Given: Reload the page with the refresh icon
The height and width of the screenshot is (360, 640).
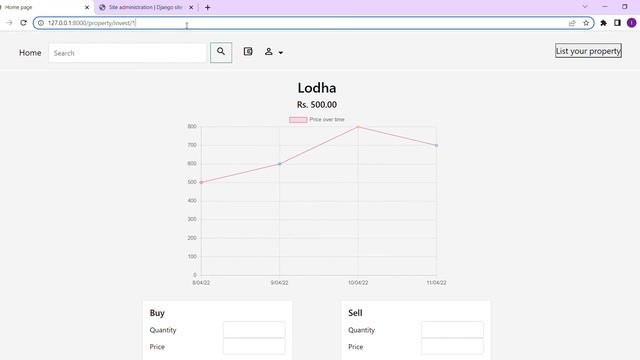Looking at the screenshot, I should tap(23, 23).
